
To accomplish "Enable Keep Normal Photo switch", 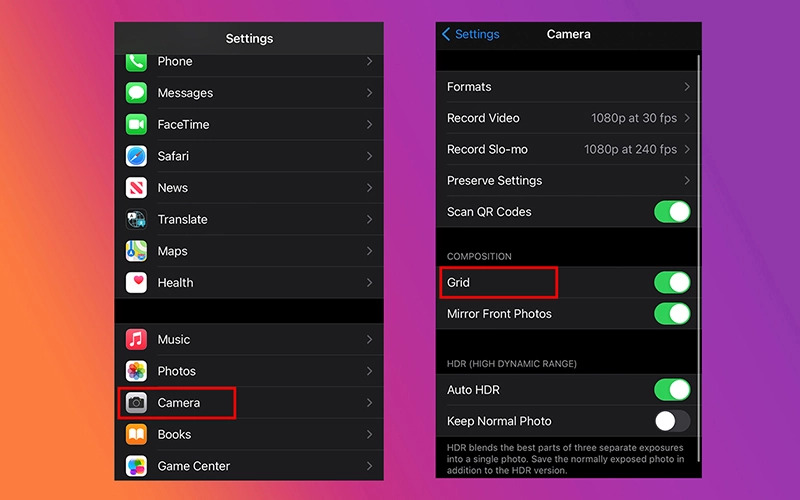I will point(672,421).
